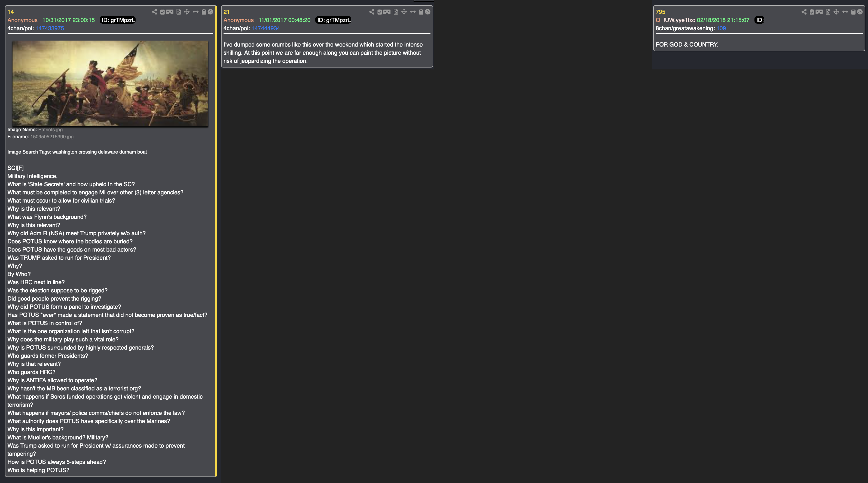Click the share icon on post 21
This screenshot has width=868, height=483.
point(372,12)
